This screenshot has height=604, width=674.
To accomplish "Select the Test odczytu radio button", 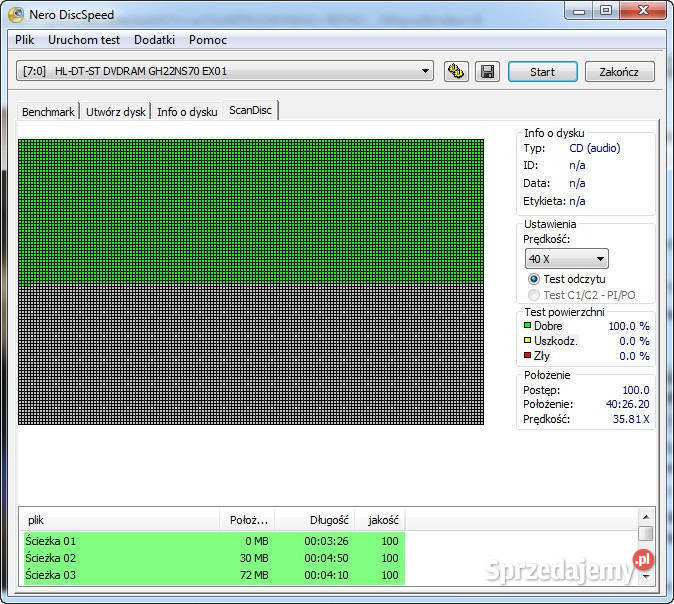I will coord(533,279).
